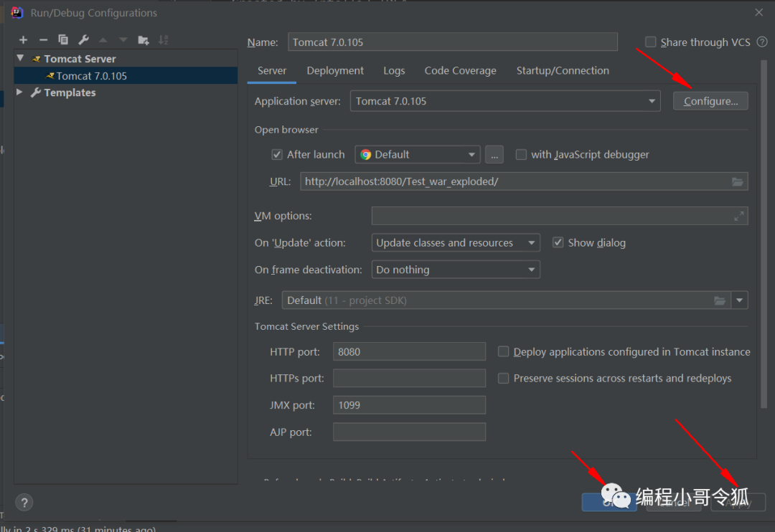Switch to the Code Coverage tab
775x532 pixels.
460,71
